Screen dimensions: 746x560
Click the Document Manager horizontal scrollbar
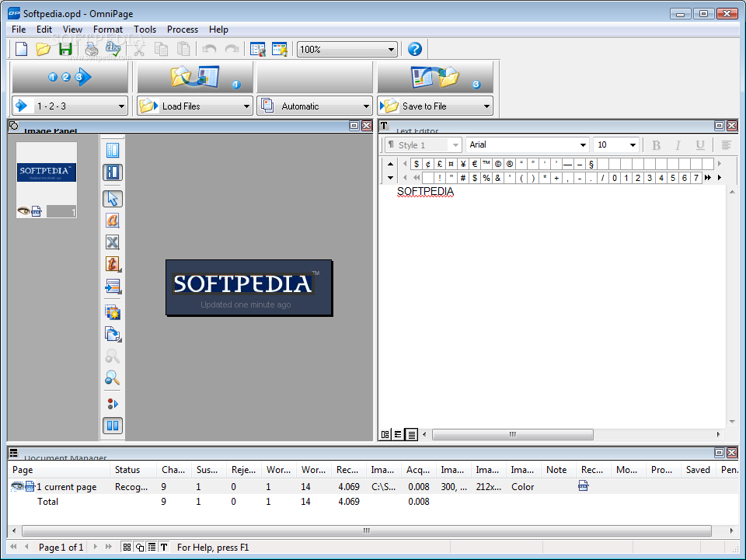pos(366,530)
